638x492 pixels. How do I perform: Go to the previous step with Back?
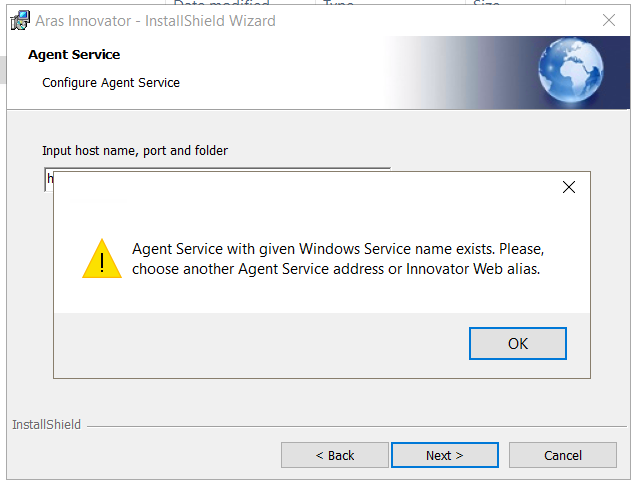(334, 455)
